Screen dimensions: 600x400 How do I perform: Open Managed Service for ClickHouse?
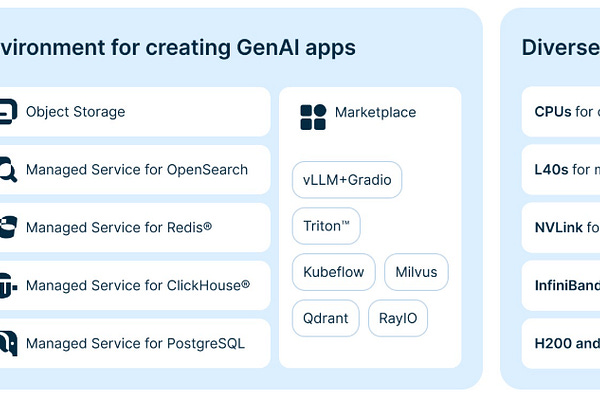tap(138, 285)
